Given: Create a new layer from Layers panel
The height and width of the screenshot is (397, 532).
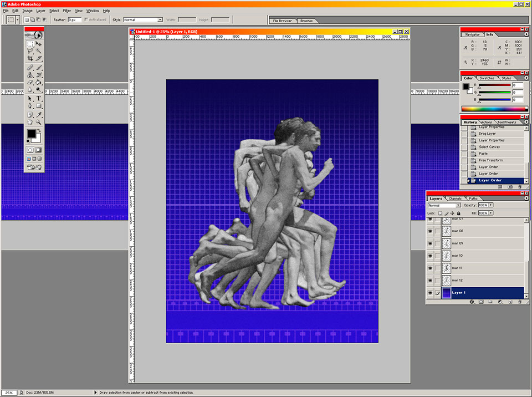Looking at the screenshot, I should click(x=510, y=302).
